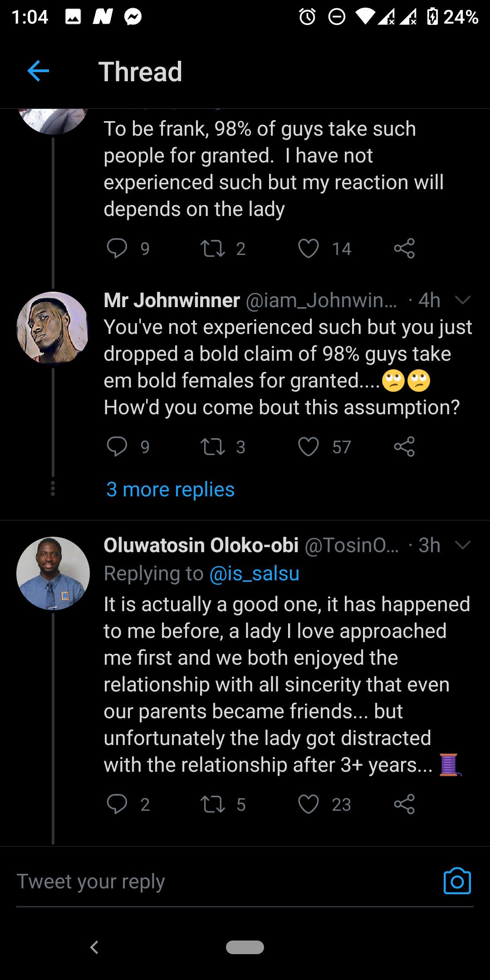Share Mr Johnwinner's tweet

[404, 447]
